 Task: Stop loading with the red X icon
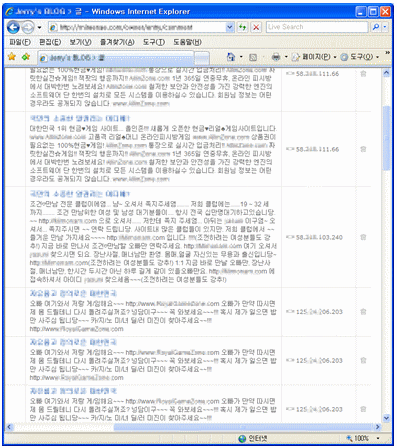(256, 27)
